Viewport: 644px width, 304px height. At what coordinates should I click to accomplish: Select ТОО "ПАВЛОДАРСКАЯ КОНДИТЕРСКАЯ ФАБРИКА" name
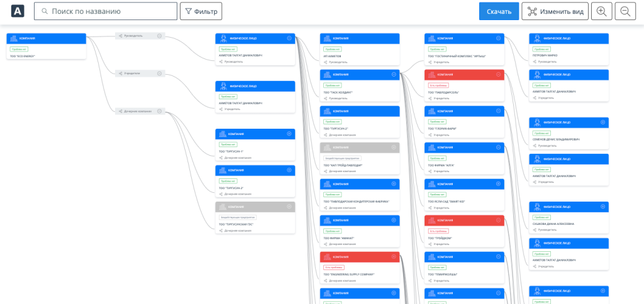pyautogui.click(x=356, y=202)
